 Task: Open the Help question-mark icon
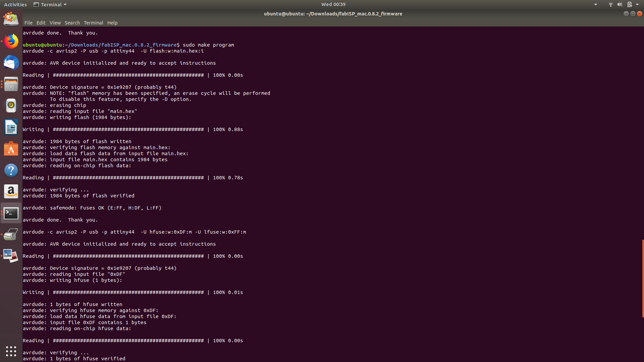click(11, 170)
